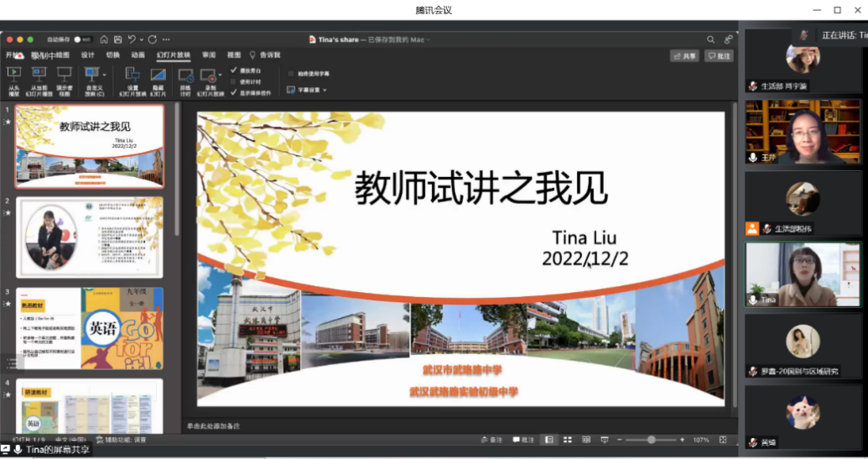Open Record Slide Show dropdown arrow
Image resolution: width=868 pixels, height=459 pixels.
pyautogui.click(x=220, y=75)
